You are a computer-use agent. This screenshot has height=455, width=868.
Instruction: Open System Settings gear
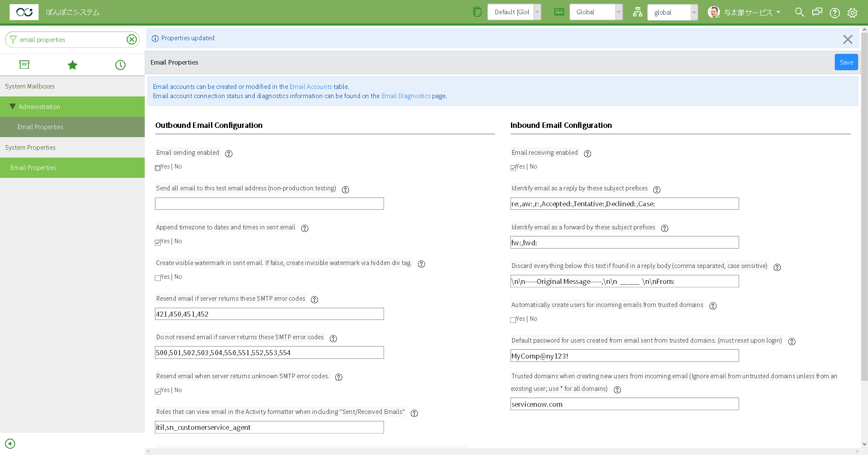click(x=852, y=12)
